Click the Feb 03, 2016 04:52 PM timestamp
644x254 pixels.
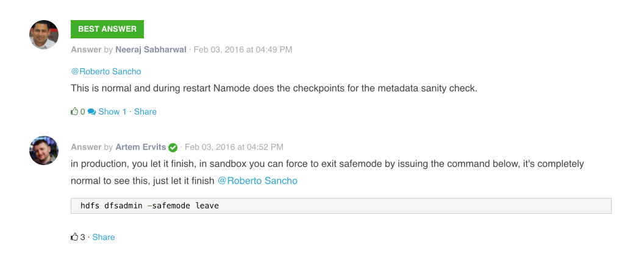234,147
